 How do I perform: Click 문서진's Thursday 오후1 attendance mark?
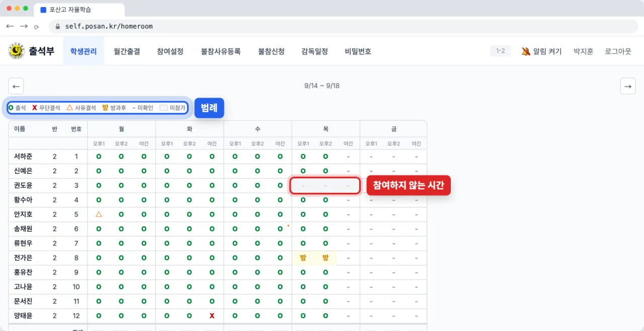pyautogui.click(x=303, y=301)
